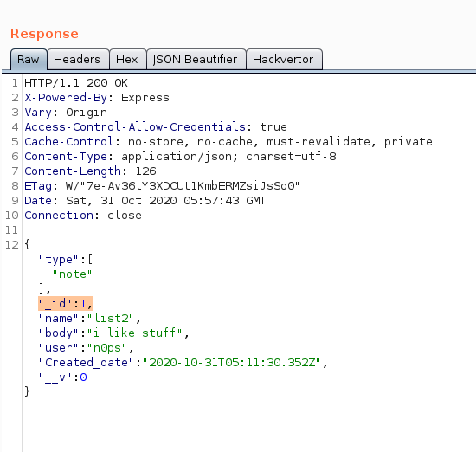476x452 pixels.
Task: Click the highlighted "_id":1 entry
Action: point(66,303)
